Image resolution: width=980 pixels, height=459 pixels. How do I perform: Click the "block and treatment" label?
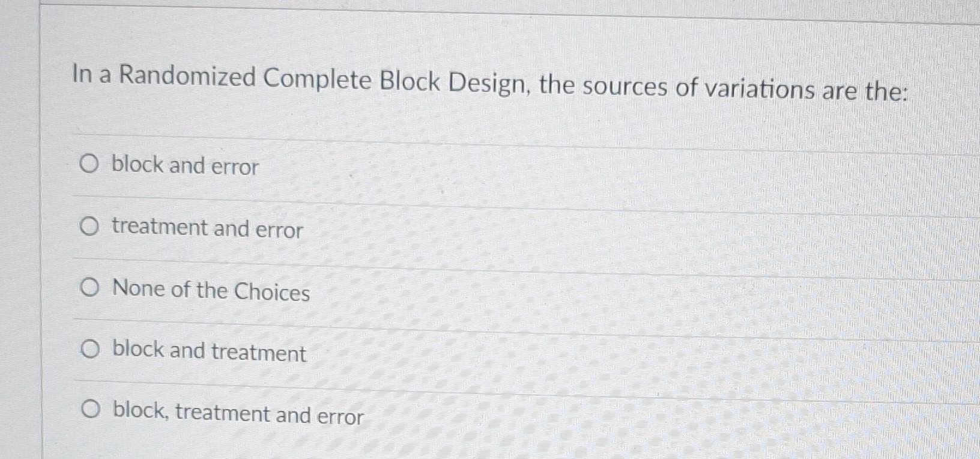[208, 353]
